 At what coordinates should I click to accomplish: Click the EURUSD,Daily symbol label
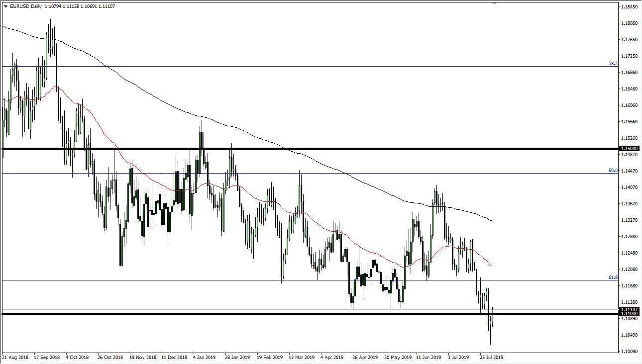[26, 6]
